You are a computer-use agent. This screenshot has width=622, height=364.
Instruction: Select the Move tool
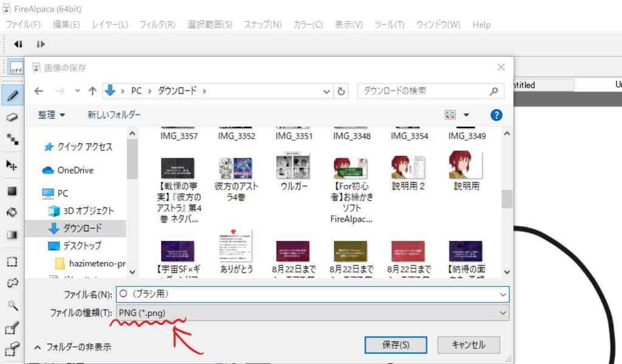click(12, 165)
